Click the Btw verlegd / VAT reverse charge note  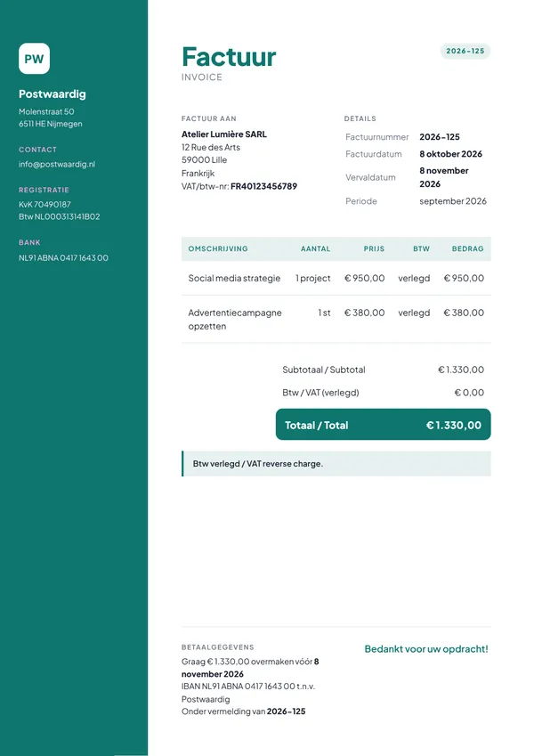pyautogui.click(x=336, y=464)
